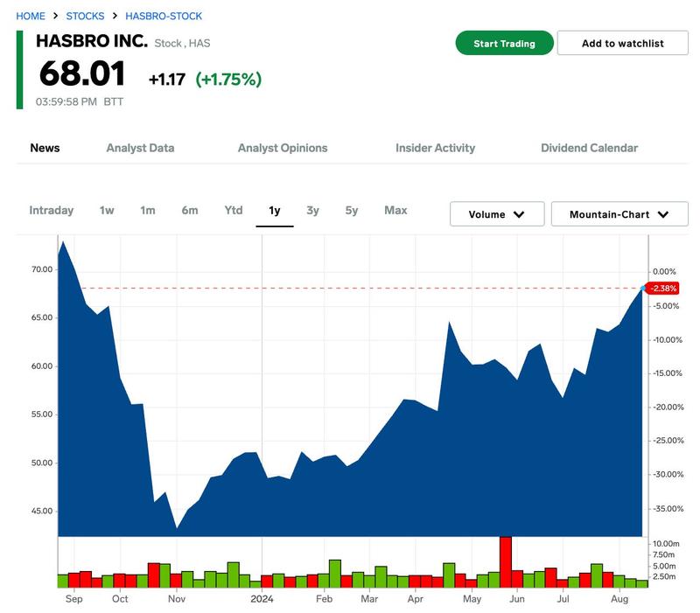This screenshot has height=613, width=700.
Task: Set chart range to 6m
Action: 190,210
